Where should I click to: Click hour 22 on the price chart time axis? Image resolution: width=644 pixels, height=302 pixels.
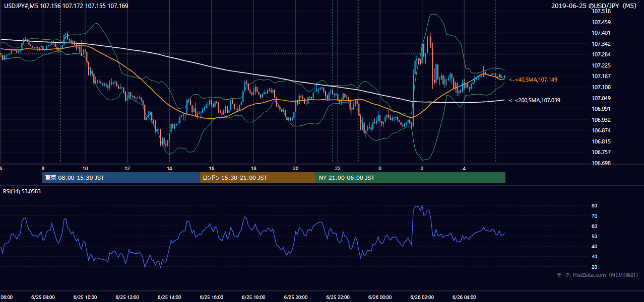click(338, 169)
